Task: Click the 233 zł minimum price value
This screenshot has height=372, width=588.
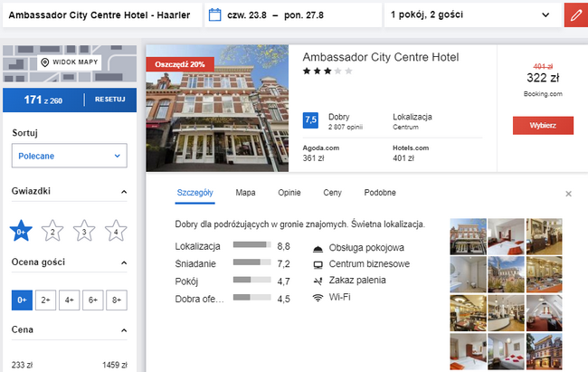Action: (x=22, y=365)
